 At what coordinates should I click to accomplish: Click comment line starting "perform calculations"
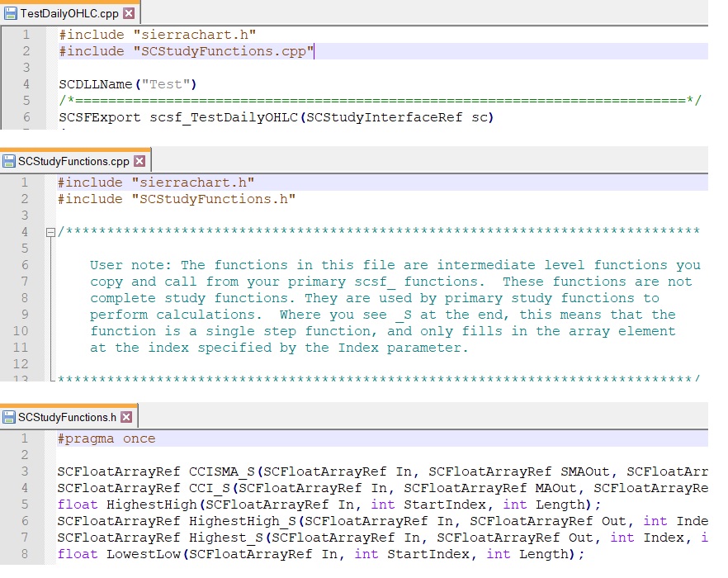point(383,315)
